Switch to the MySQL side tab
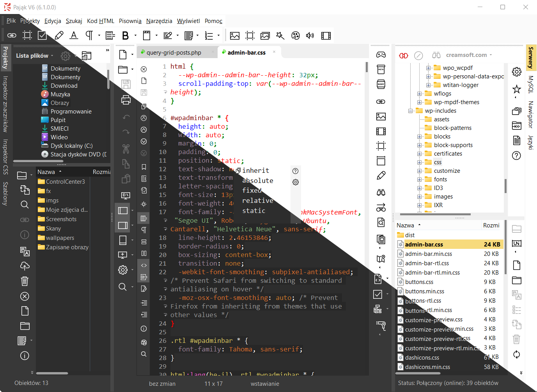This screenshot has width=537, height=392. [x=530, y=84]
